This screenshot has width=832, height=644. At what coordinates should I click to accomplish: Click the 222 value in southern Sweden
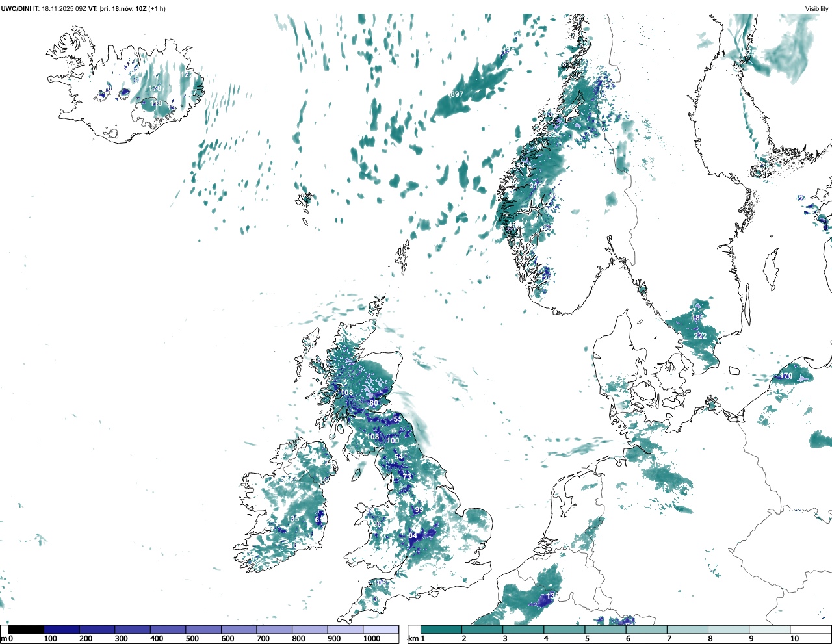700,335
